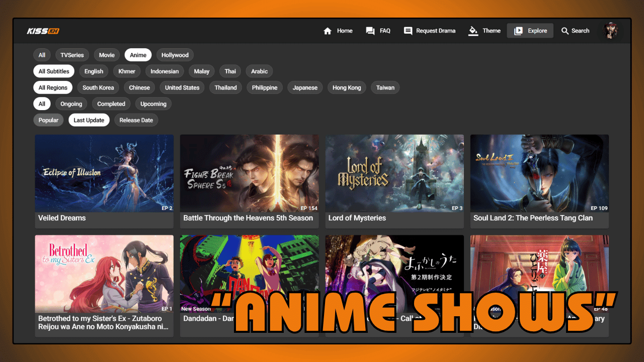Select the Ongoing status filter
Screen dimensions: 644x362
click(71, 104)
